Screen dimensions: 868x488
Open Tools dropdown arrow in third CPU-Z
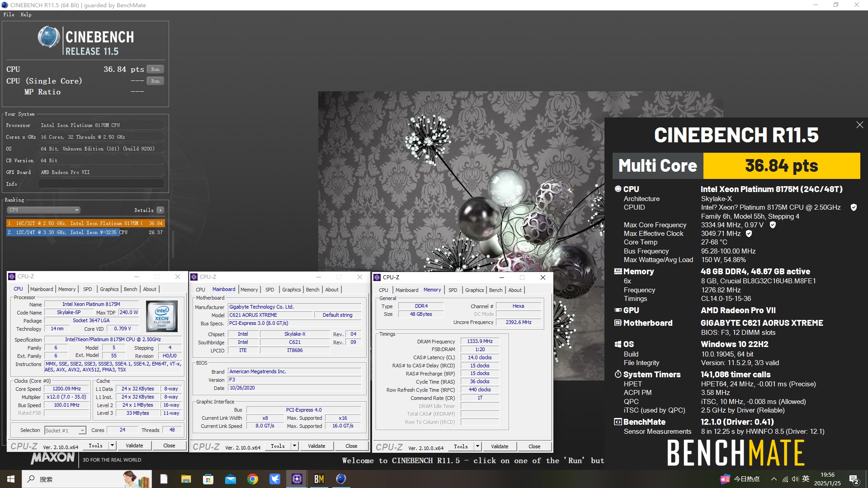(477, 446)
